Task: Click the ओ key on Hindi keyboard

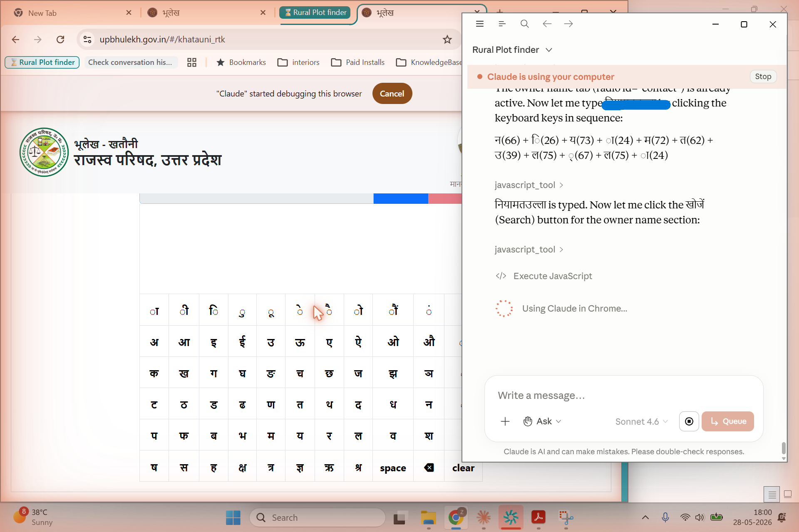Action: point(393,342)
